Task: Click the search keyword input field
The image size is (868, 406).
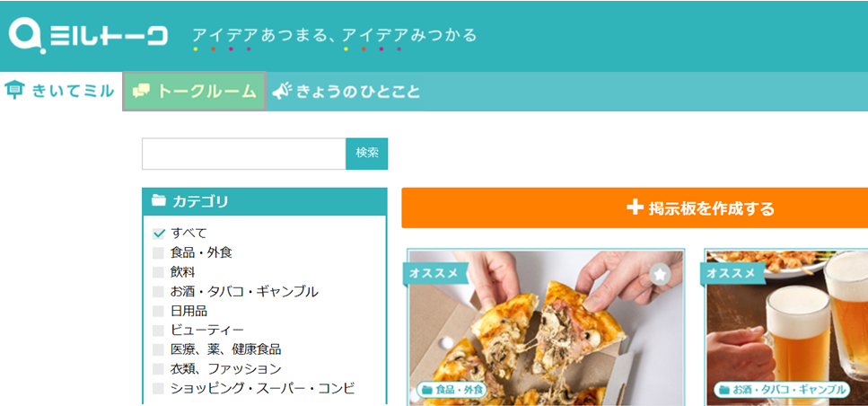Action: (x=244, y=154)
